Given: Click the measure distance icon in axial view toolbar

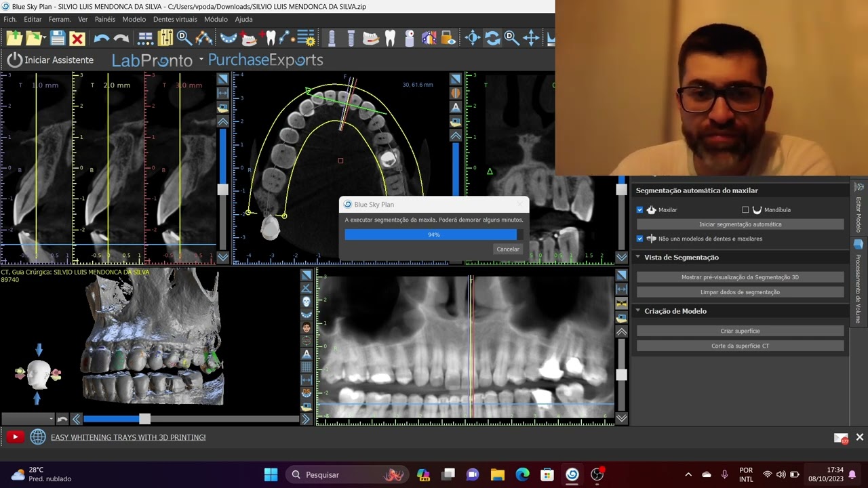Looking at the screenshot, I should click(222, 93).
